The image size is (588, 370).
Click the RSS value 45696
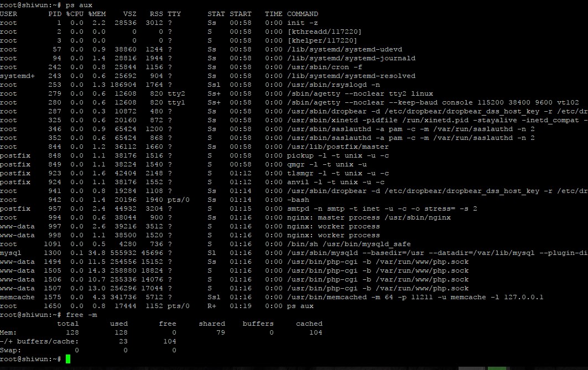coord(152,253)
